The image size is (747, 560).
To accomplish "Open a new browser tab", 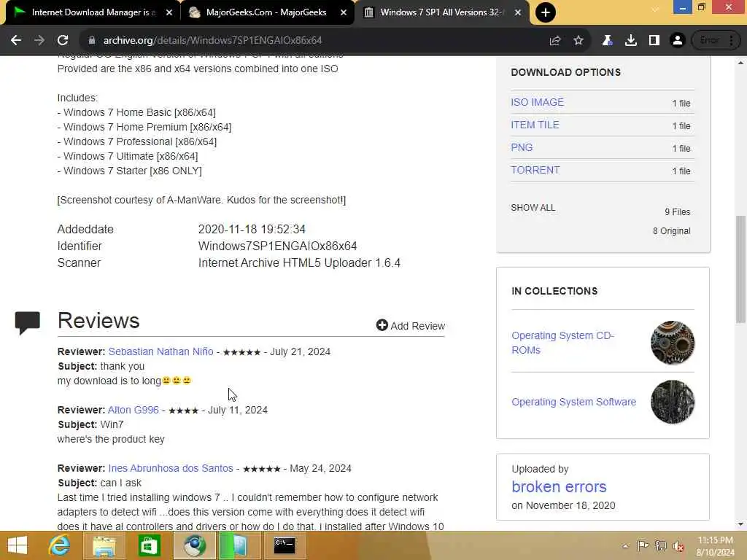I will tap(546, 12).
